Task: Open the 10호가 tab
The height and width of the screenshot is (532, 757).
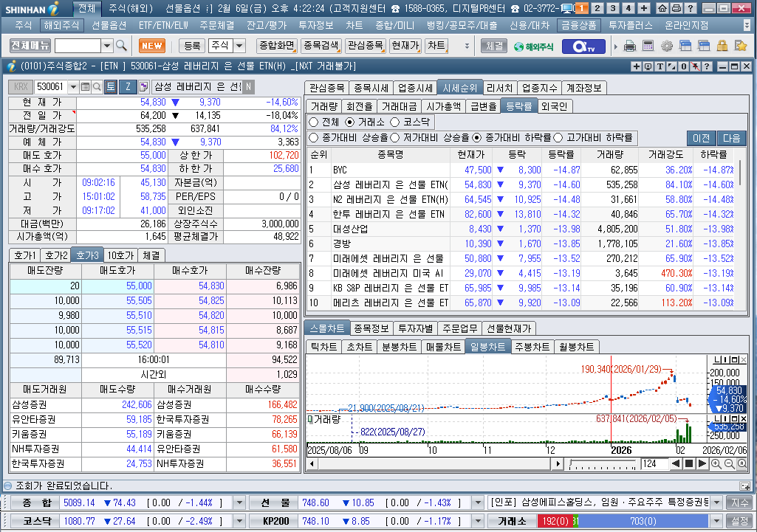Action: [x=120, y=255]
